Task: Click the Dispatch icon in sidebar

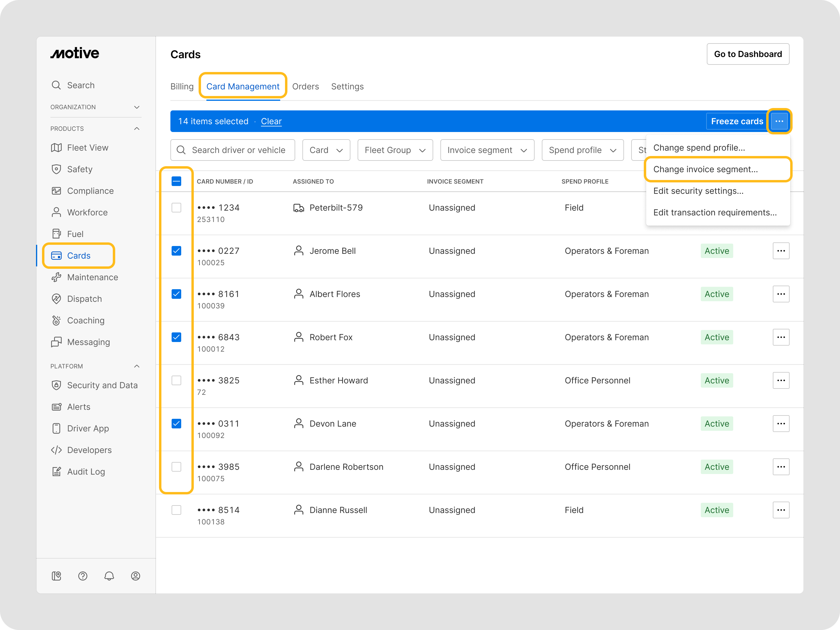Action: coord(56,299)
